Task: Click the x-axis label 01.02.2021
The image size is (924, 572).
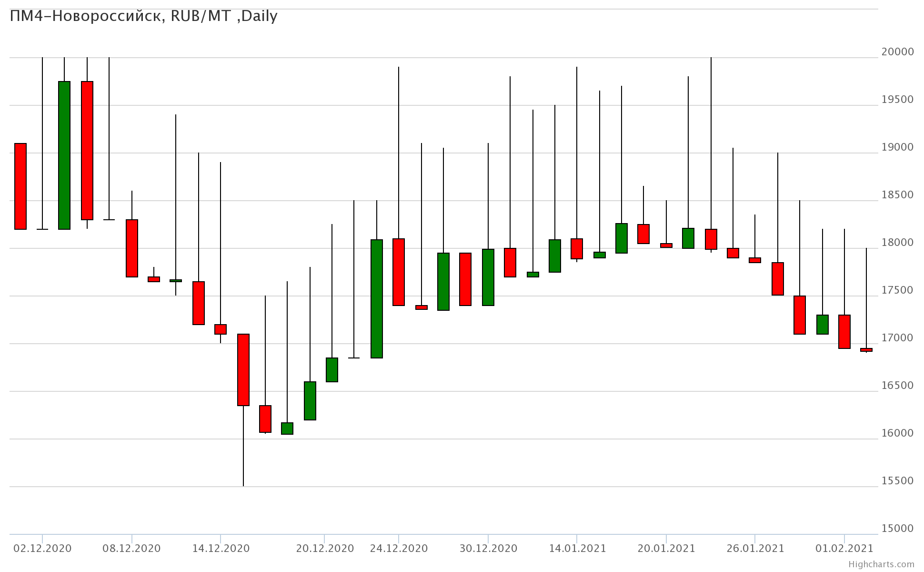Action: coord(844,548)
